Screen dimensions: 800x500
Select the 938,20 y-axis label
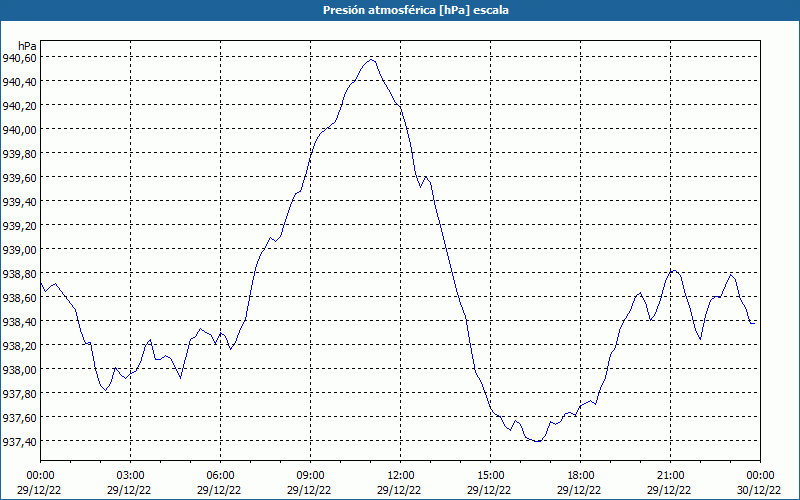pyautogui.click(x=19, y=345)
